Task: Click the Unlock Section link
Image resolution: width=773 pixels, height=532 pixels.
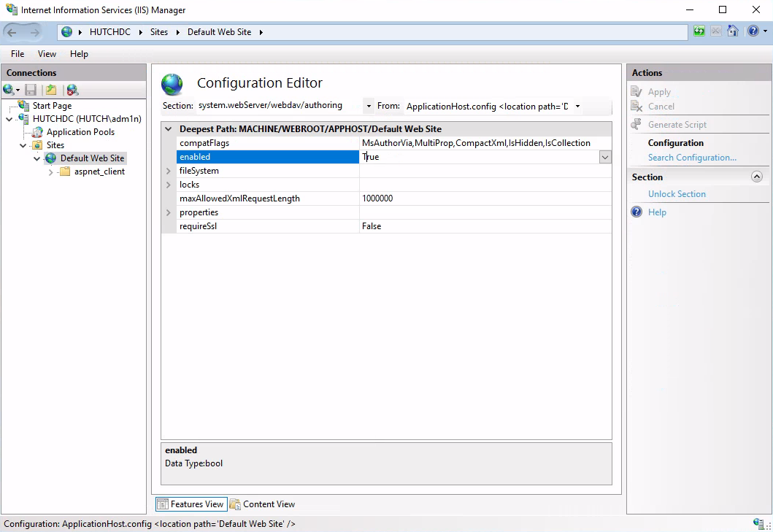Action: 677,194
